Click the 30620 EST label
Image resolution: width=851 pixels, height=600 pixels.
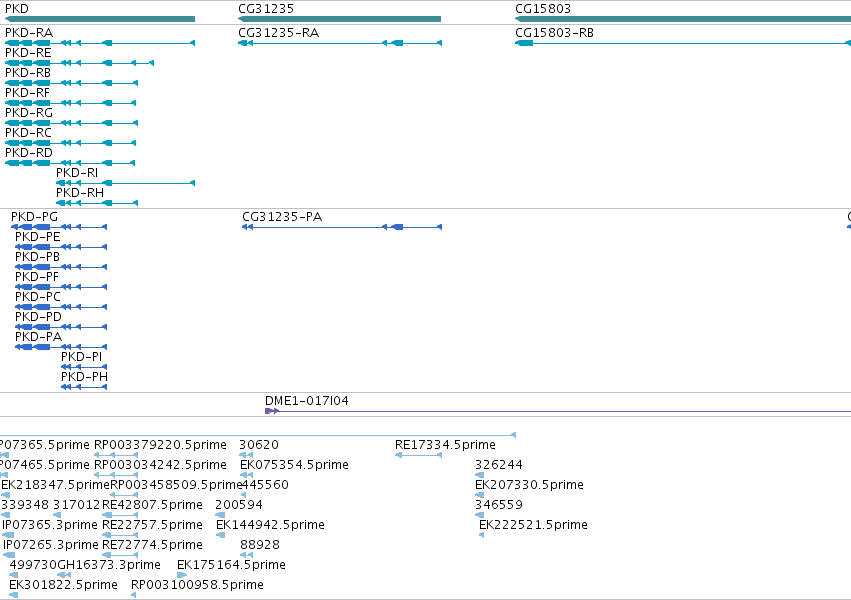point(259,445)
